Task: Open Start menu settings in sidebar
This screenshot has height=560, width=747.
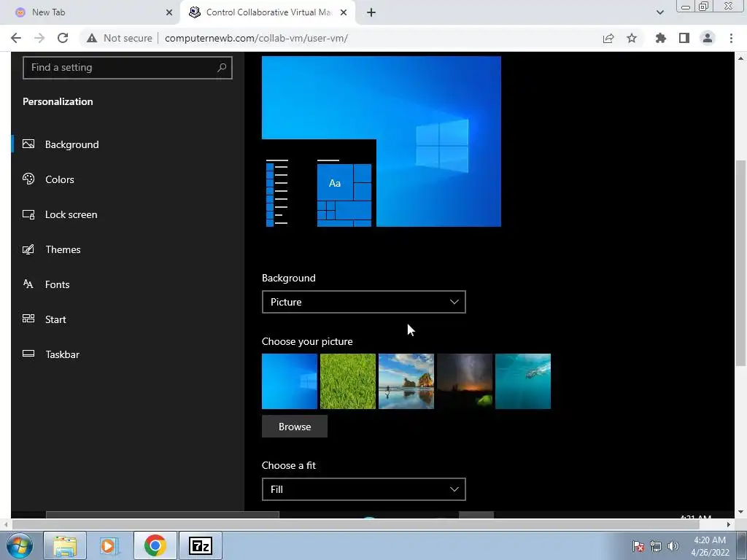Action: pyautogui.click(x=55, y=319)
